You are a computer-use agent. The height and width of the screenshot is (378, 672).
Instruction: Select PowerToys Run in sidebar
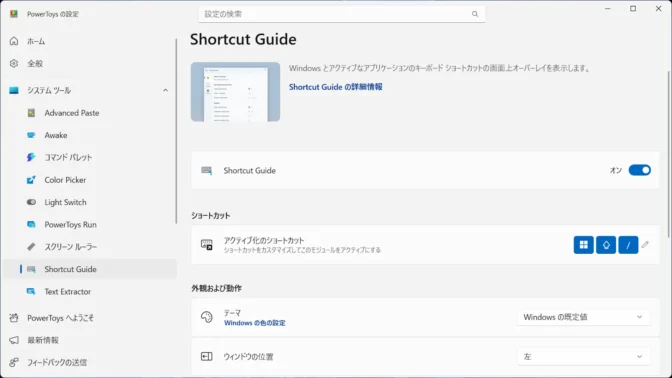89,224
